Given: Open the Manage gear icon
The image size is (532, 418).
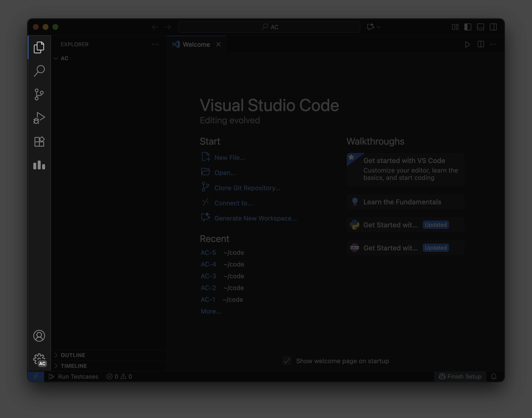Looking at the screenshot, I should click(x=39, y=359).
